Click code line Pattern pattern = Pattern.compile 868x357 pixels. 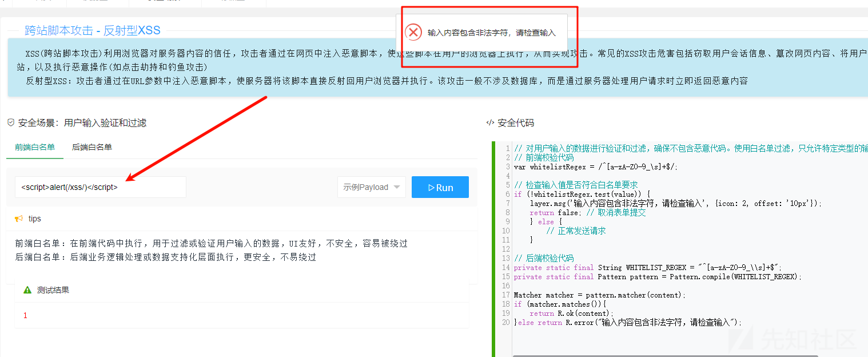coord(658,276)
